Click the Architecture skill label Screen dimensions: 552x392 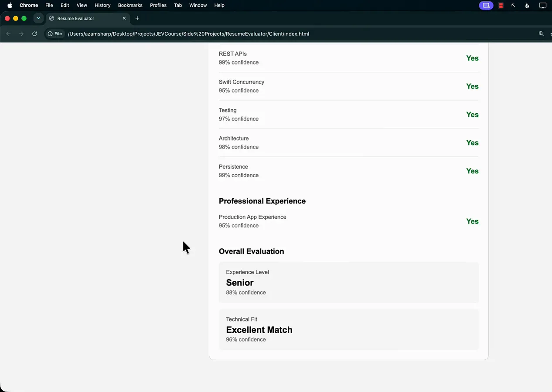[234, 139]
